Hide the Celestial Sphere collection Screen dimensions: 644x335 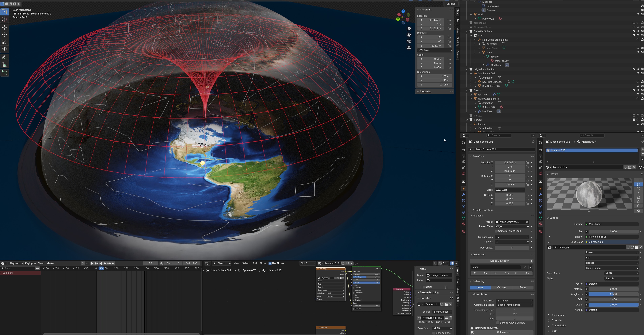[638, 31]
